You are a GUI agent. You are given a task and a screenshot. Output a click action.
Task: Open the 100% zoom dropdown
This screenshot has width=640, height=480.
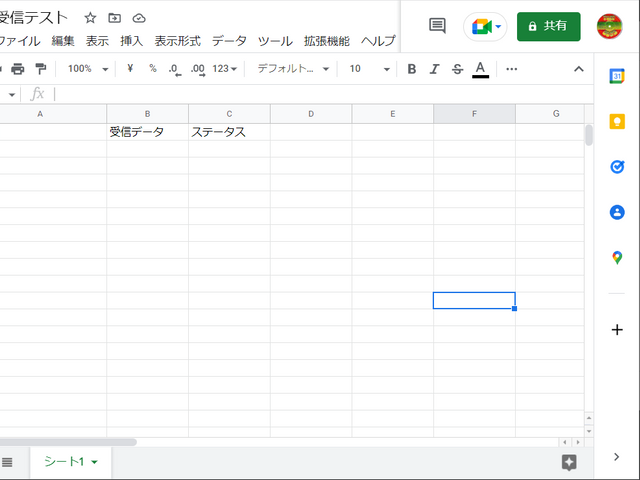pos(88,69)
